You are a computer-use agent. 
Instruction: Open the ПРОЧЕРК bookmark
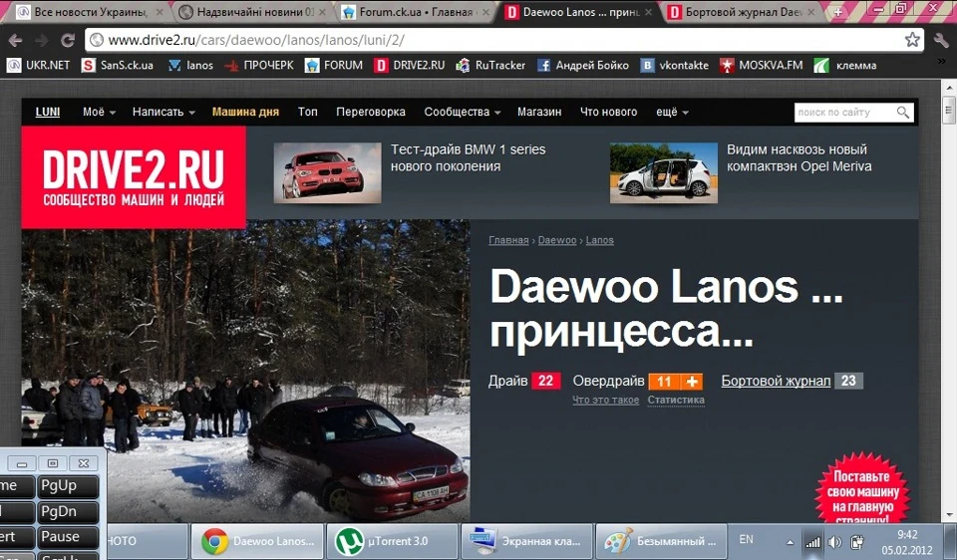tap(259, 66)
